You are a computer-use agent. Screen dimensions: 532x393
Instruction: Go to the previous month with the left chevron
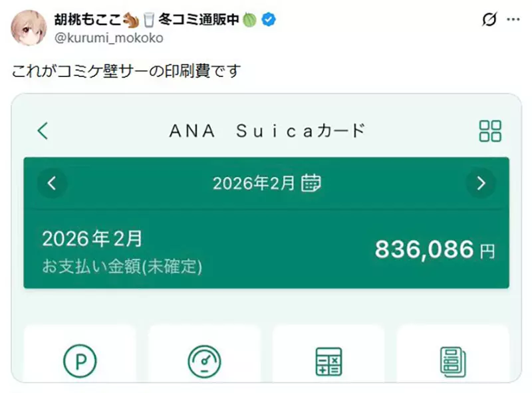tap(53, 183)
